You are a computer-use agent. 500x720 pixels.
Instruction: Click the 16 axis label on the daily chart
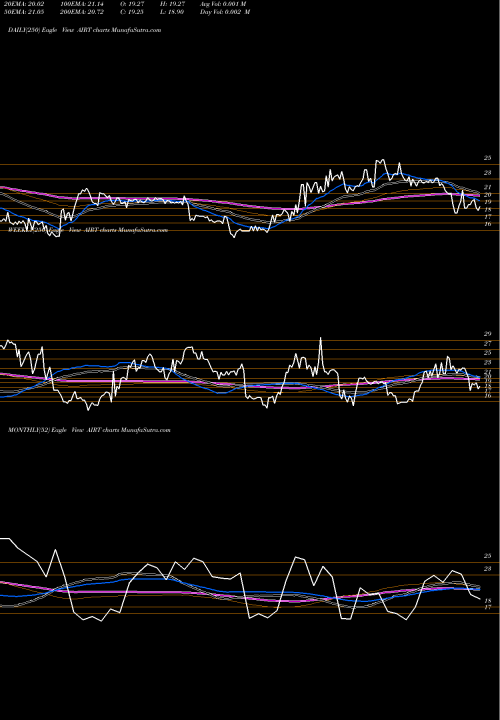488,224
